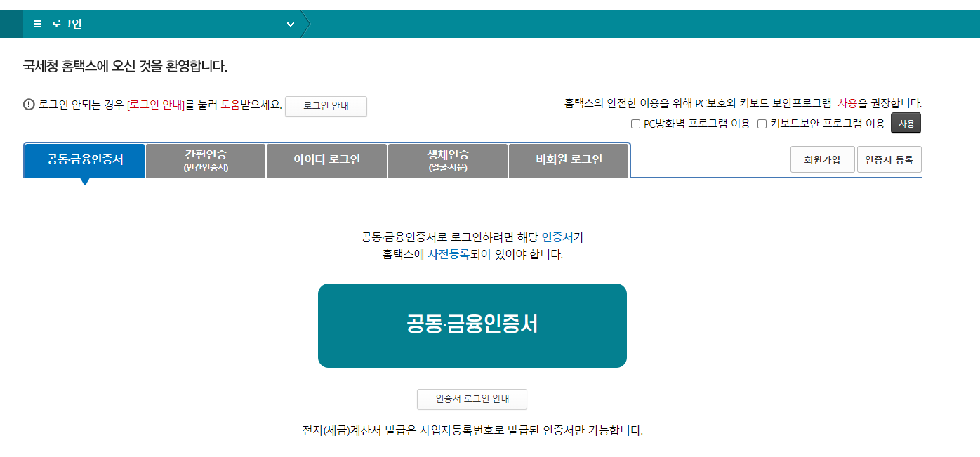
Task: Switch to the 아이디 로그인 tab
Action: [x=327, y=161]
